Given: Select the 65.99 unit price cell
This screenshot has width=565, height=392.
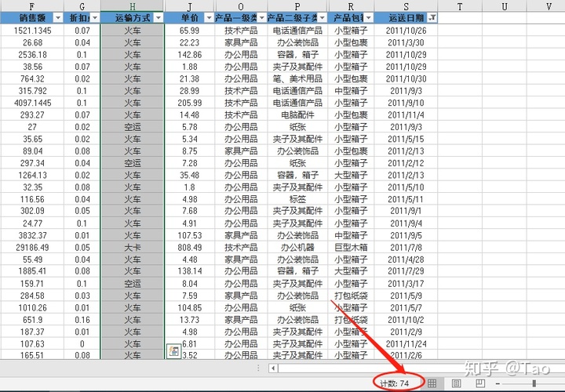Looking at the screenshot, I should (190, 31).
